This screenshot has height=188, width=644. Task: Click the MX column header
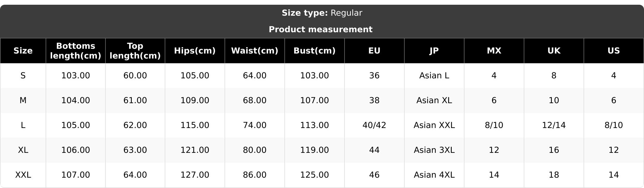click(494, 51)
